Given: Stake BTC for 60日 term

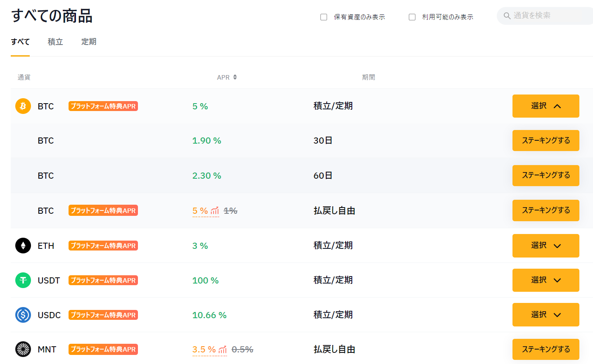Looking at the screenshot, I should tap(546, 175).
